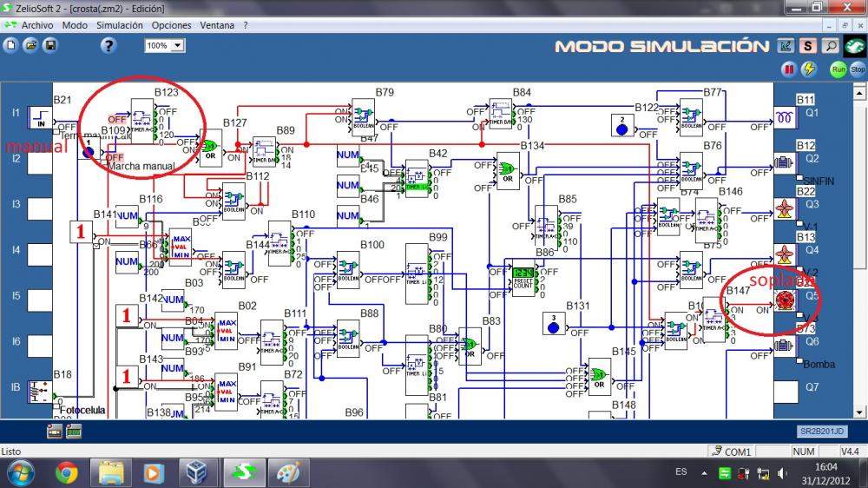
Task: Launch Google Chrome from taskbar
Action: [67, 473]
